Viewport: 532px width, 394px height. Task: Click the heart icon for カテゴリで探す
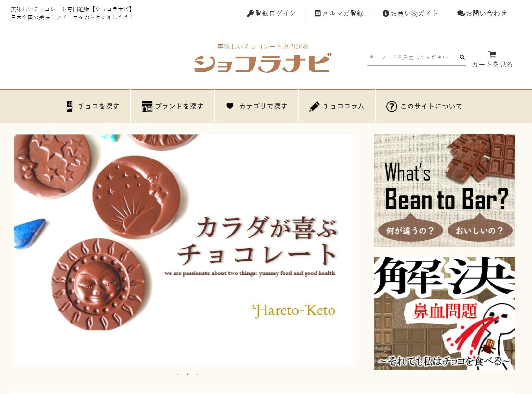(230, 106)
